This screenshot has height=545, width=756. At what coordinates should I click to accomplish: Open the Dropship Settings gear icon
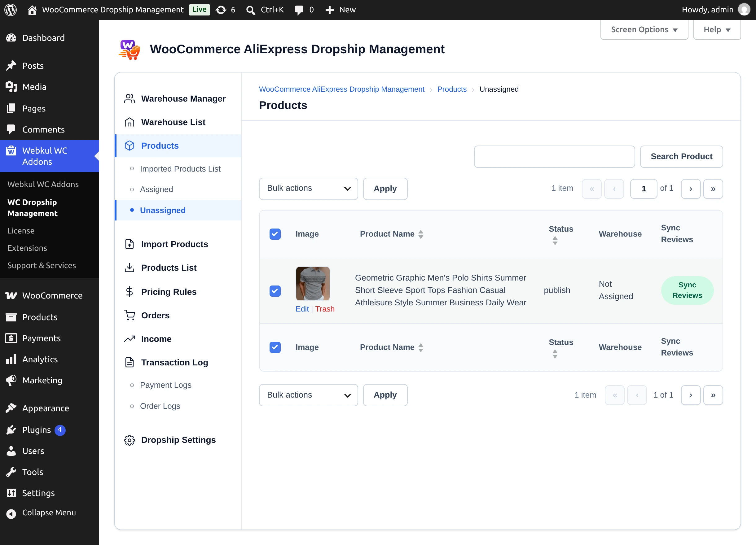pyautogui.click(x=129, y=440)
